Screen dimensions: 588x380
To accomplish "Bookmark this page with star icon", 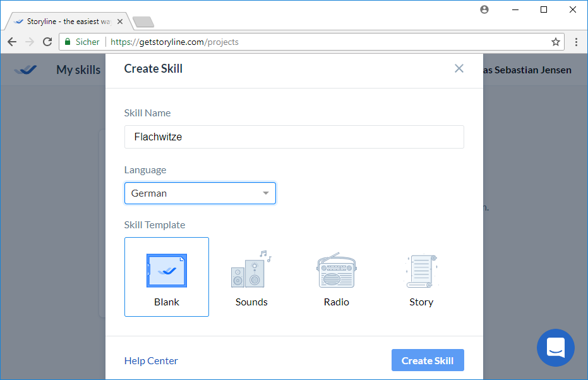I will (x=556, y=42).
